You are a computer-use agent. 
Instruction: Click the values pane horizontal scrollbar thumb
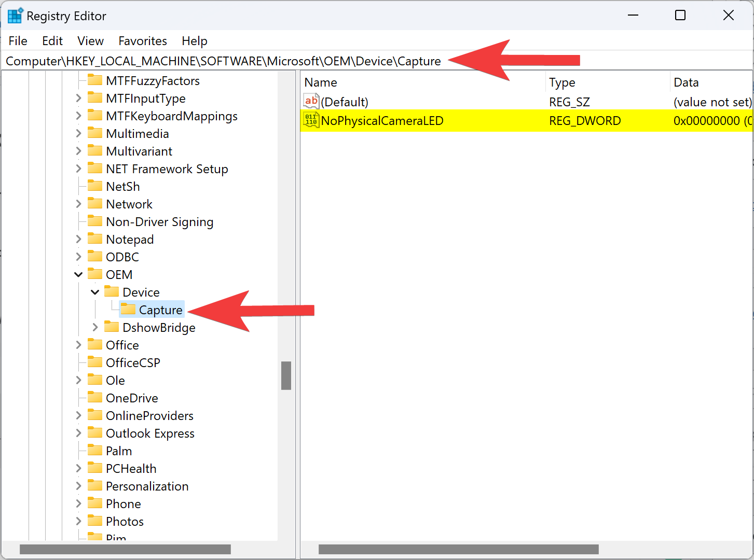pos(459,549)
